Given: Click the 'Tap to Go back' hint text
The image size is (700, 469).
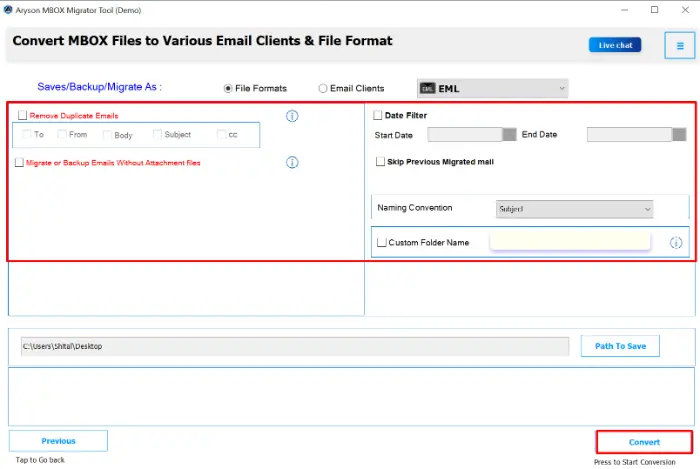Looking at the screenshot, I should point(40,460).
